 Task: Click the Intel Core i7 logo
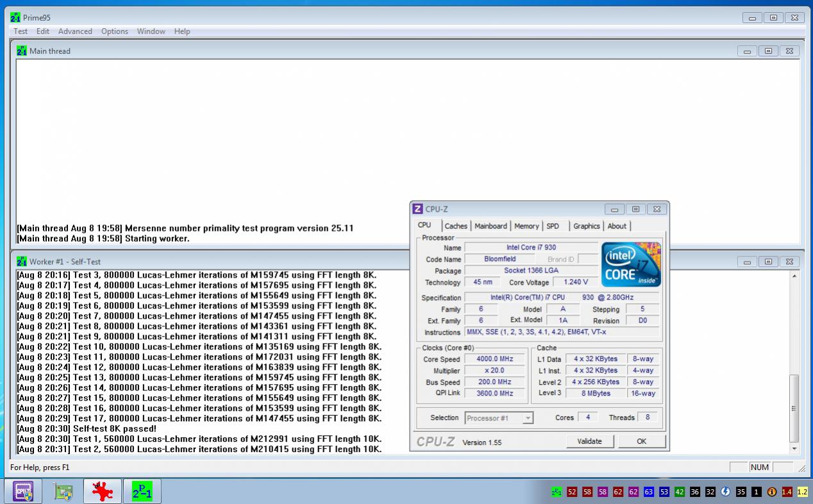pos(631,264)
